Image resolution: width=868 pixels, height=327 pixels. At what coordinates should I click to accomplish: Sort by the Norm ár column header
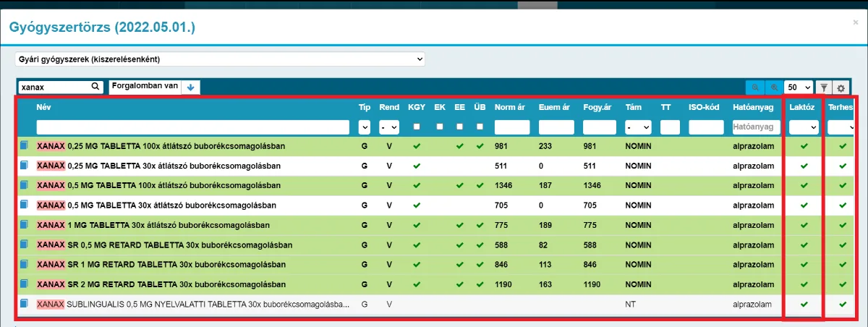click(510, 107)
